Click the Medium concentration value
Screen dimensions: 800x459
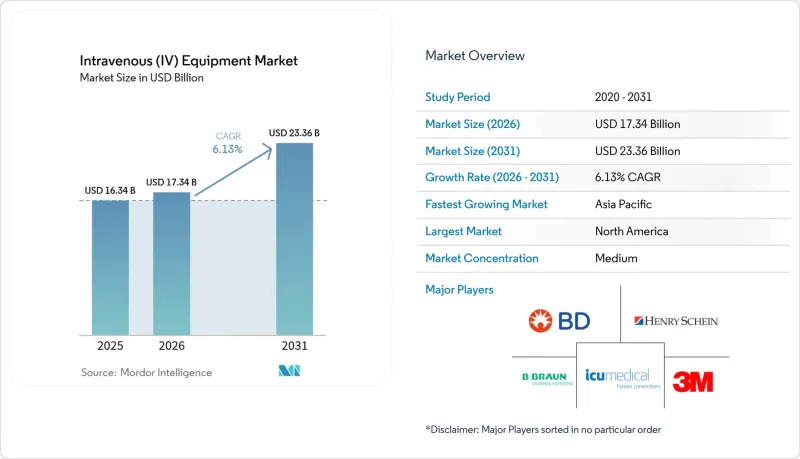click(x=616, y=259)
